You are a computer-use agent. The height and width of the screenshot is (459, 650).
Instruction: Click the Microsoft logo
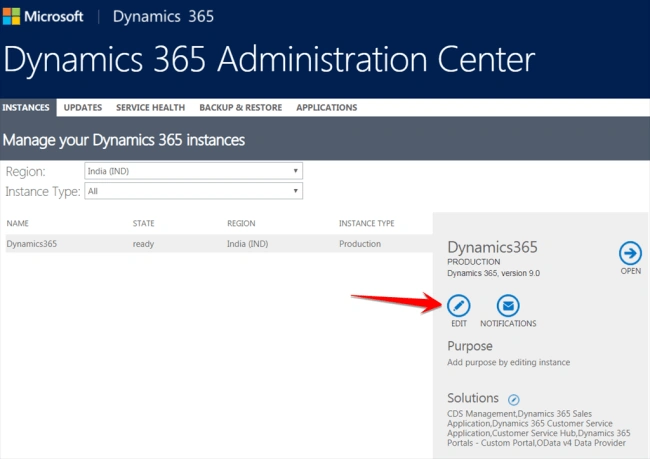pos(43,17)
